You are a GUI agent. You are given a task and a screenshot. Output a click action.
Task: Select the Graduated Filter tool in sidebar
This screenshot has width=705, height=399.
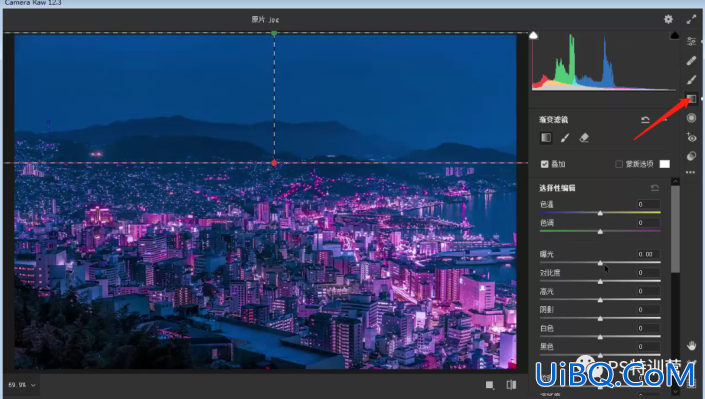click(692, 99)
